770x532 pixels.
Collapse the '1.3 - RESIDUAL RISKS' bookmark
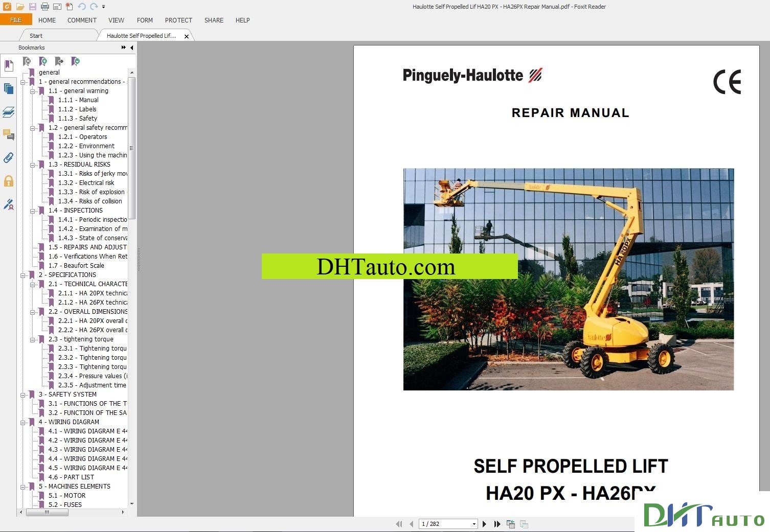(x=33, y=165)
